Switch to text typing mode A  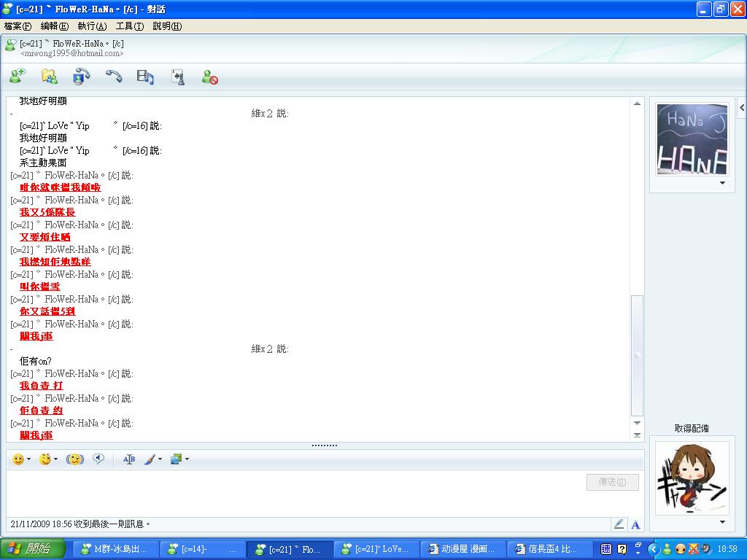coord(635,524)
